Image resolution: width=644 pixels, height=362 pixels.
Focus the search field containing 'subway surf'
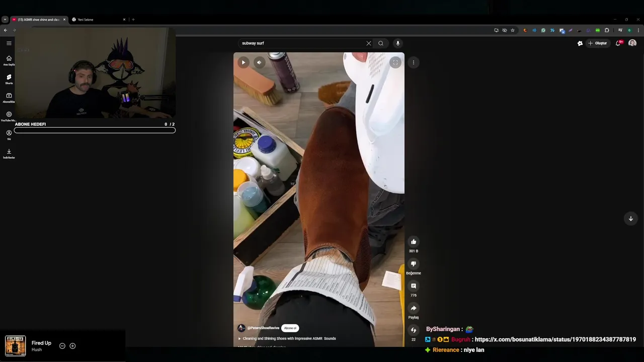[302, 43]
